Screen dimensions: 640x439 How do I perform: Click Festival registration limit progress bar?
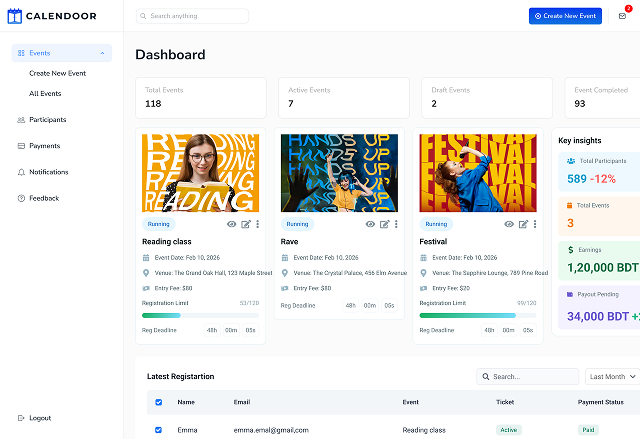coord(478,315)
